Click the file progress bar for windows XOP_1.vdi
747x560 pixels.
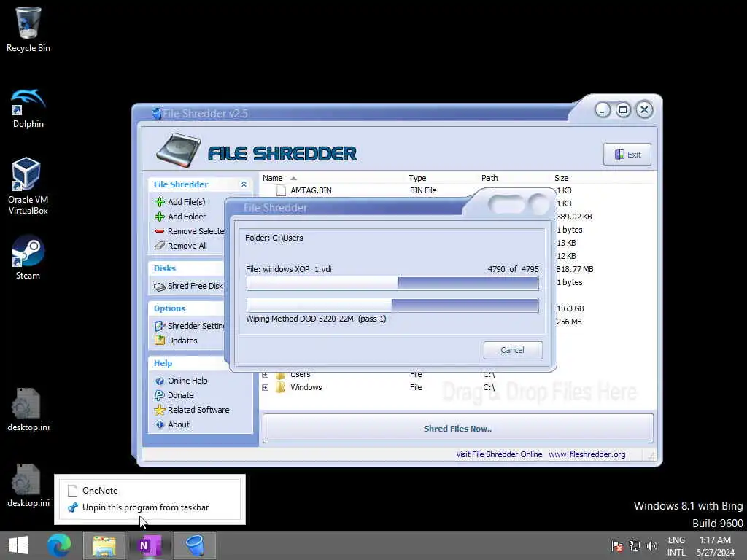pos(392,284)
